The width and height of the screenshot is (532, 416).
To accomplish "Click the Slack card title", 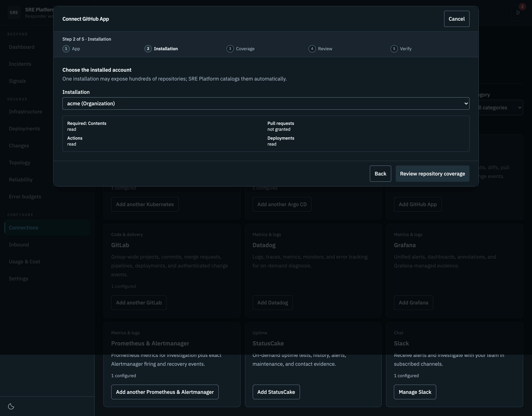I will click(401, 343).
